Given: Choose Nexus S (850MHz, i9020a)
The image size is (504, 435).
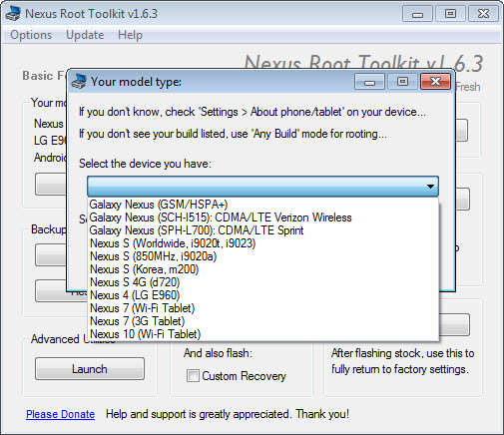Looking at the screenshot, I should point(262,256).
